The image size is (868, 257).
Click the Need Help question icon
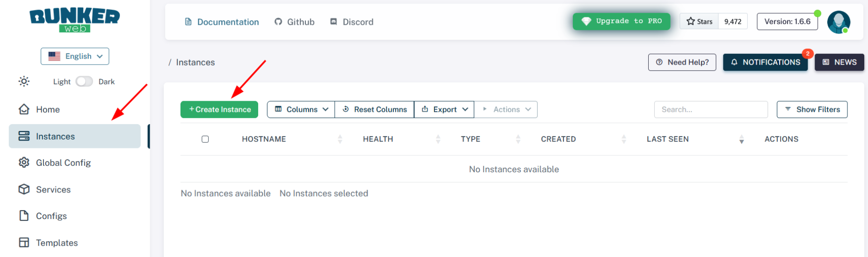click(659, 62)
